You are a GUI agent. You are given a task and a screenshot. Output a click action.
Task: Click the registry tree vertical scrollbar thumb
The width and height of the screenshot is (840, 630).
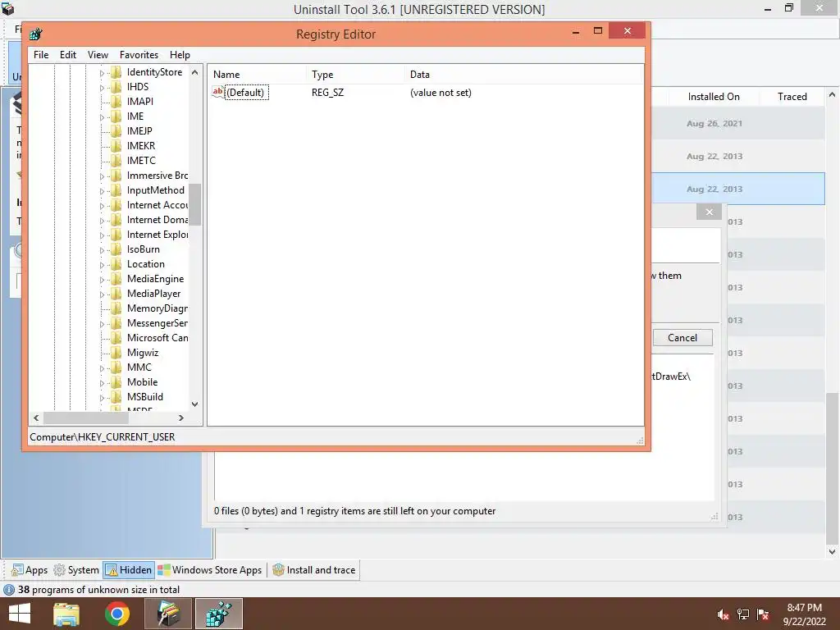195,204
